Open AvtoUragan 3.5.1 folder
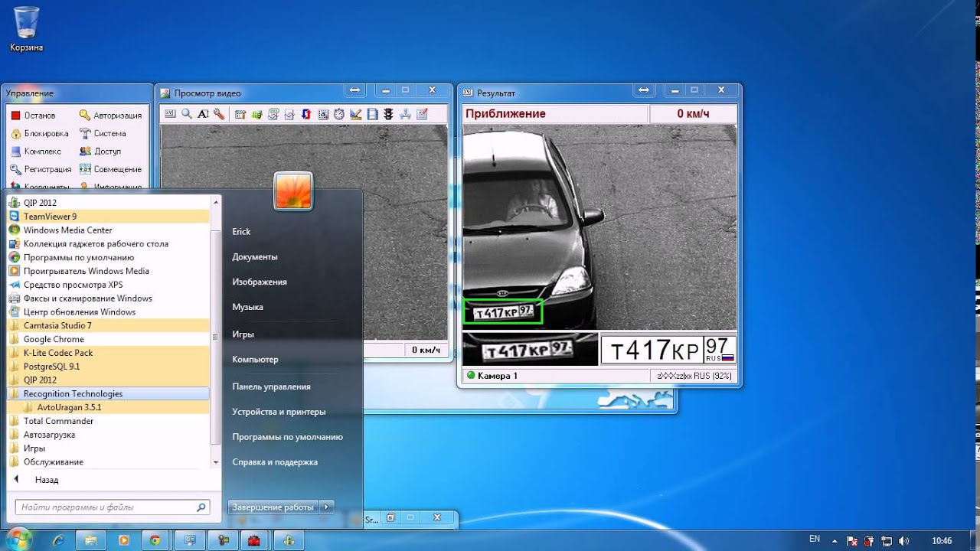The width and height of the screenshot is (980, 551). (108, 407)
